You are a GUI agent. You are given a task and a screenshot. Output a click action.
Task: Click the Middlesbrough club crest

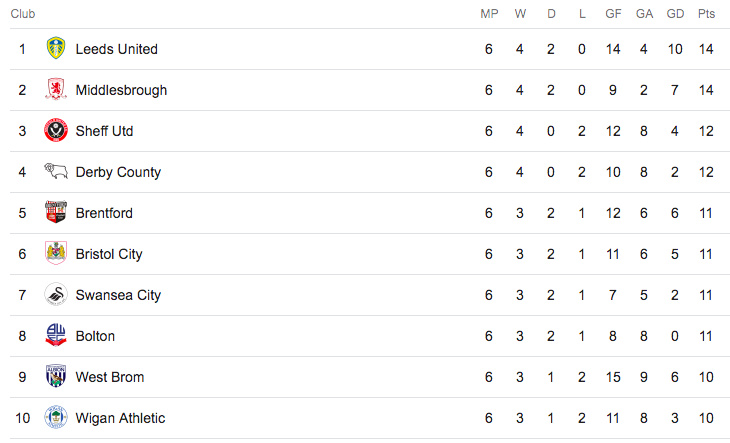pyautogui.click(x=56, y=89)
